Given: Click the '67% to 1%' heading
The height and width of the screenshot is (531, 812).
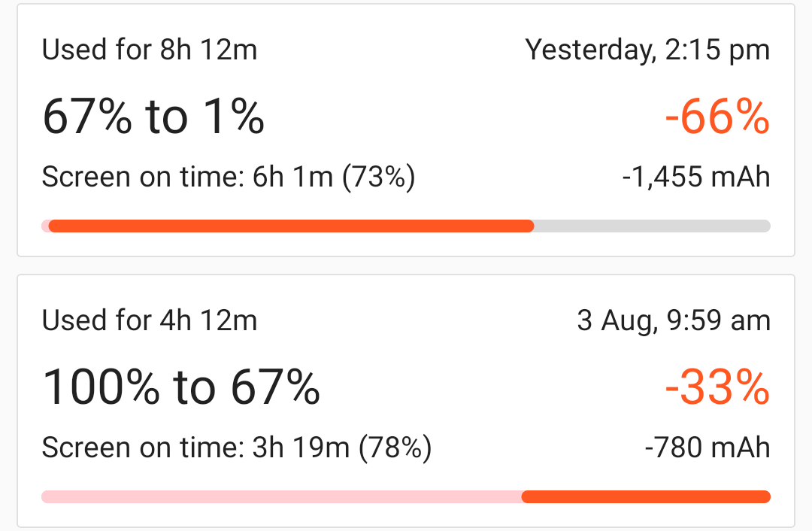Looking at the screenshot, I should point(153,117).
